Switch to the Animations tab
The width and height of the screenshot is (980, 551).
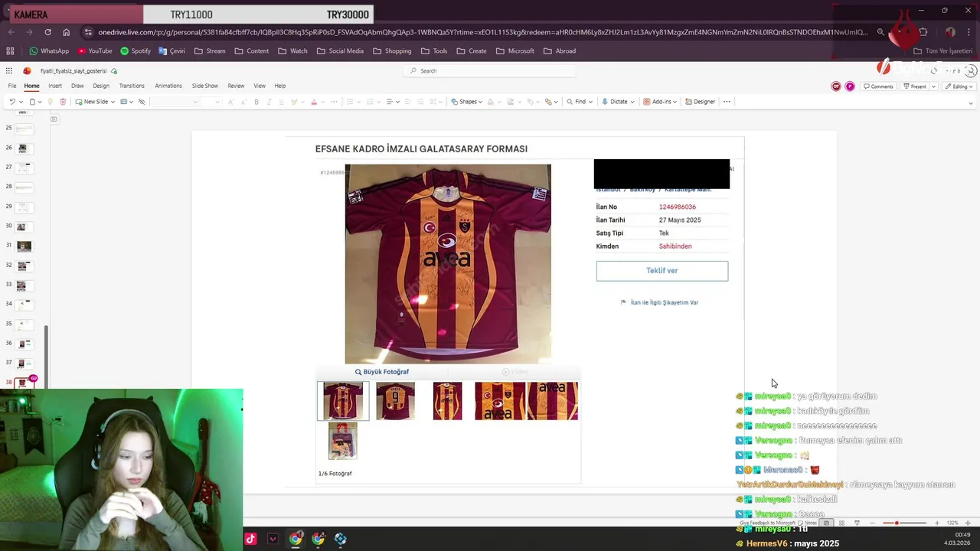click(x=168, y=86)
